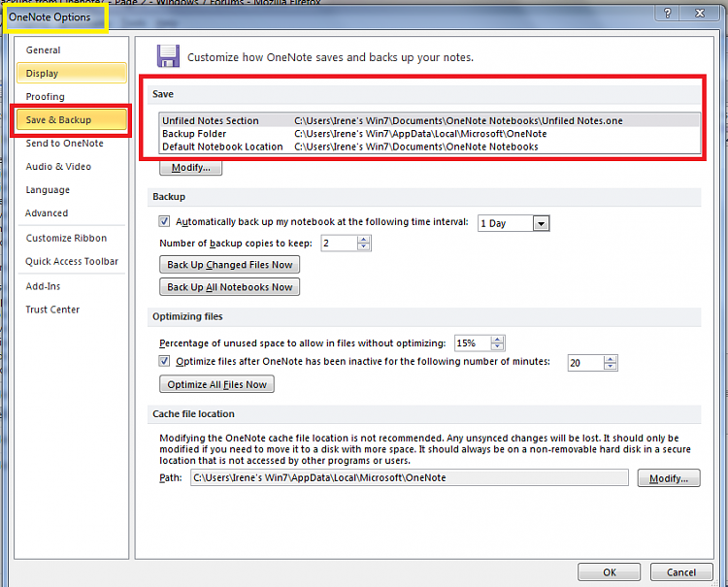Open the Advanced options category

click(x=71, y=213)
